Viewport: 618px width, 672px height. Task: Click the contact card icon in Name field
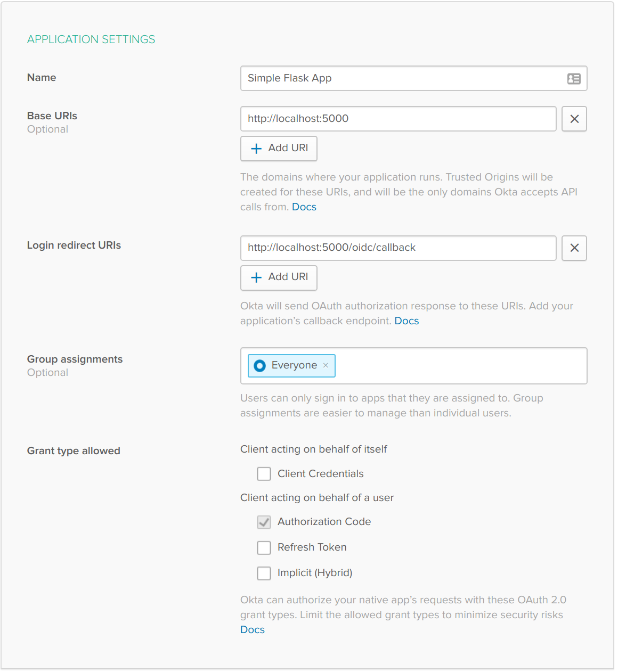click(x=574, y=79)
